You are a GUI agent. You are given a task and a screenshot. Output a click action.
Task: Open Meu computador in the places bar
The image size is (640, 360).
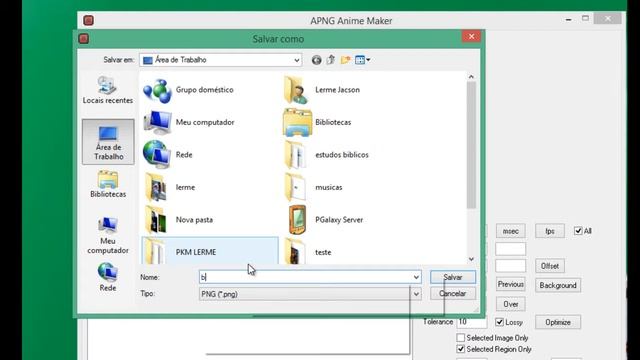108,235
